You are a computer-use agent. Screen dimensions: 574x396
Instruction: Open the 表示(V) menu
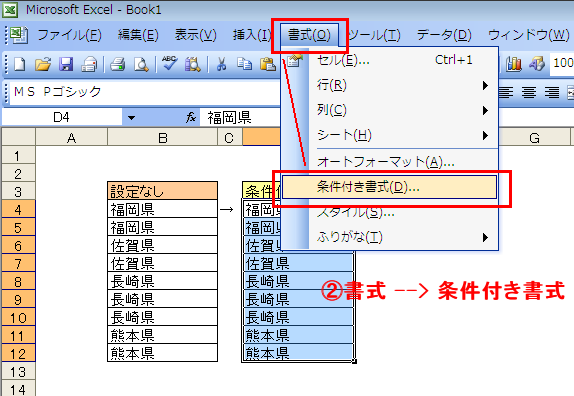[195, 36]
